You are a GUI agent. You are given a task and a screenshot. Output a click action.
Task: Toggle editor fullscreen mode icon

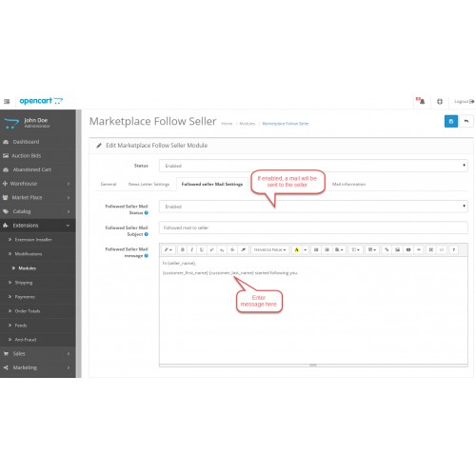tap(431, 250)
